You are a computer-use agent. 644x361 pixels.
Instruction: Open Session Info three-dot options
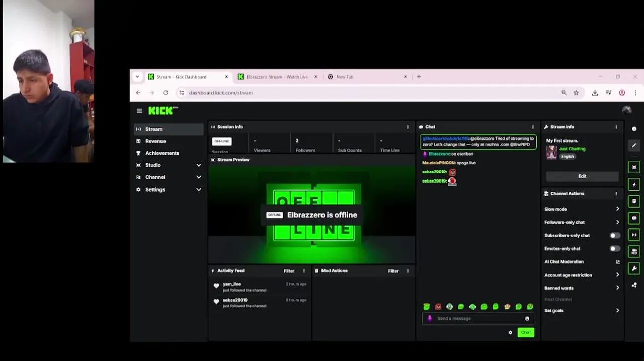point(408,127)
